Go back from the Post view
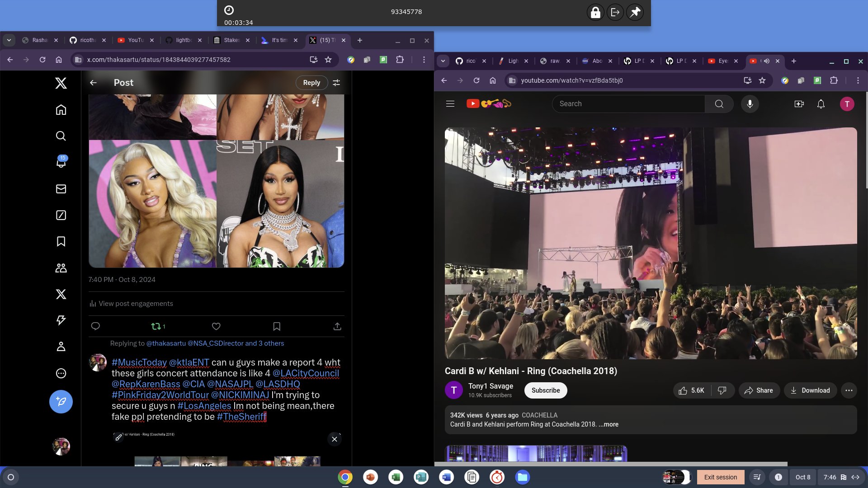The image size is (868, 488). click(93, 83)
